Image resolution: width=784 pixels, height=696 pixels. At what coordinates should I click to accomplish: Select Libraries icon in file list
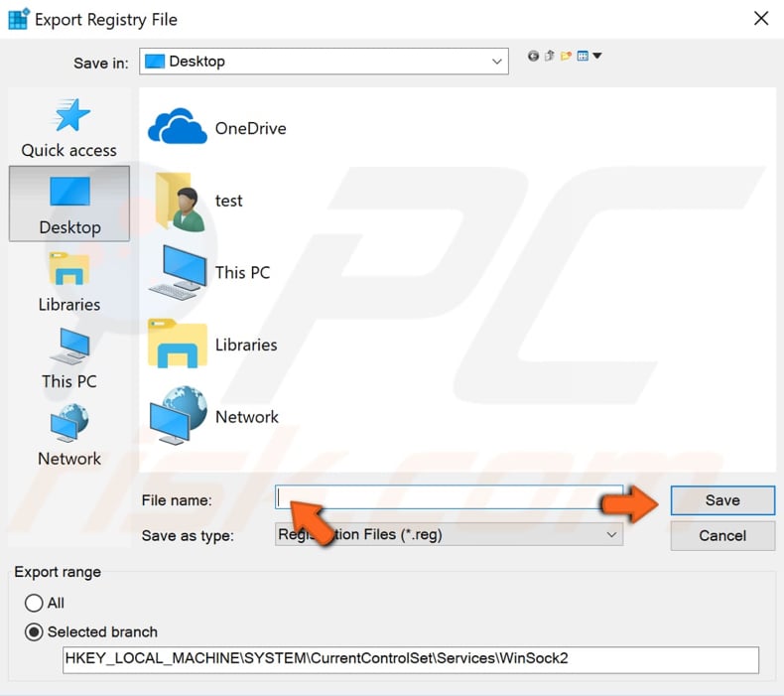[178, 345]
